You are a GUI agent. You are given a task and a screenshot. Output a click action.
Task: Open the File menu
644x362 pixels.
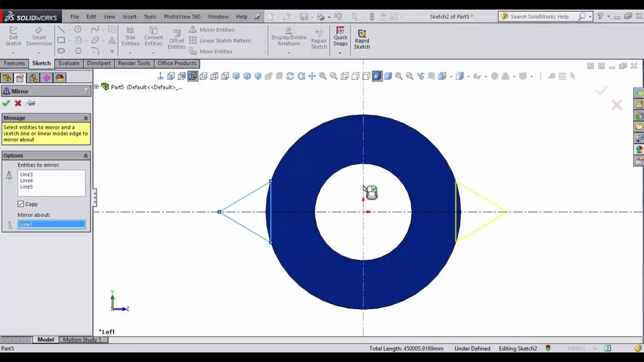[x=74, y=17]
